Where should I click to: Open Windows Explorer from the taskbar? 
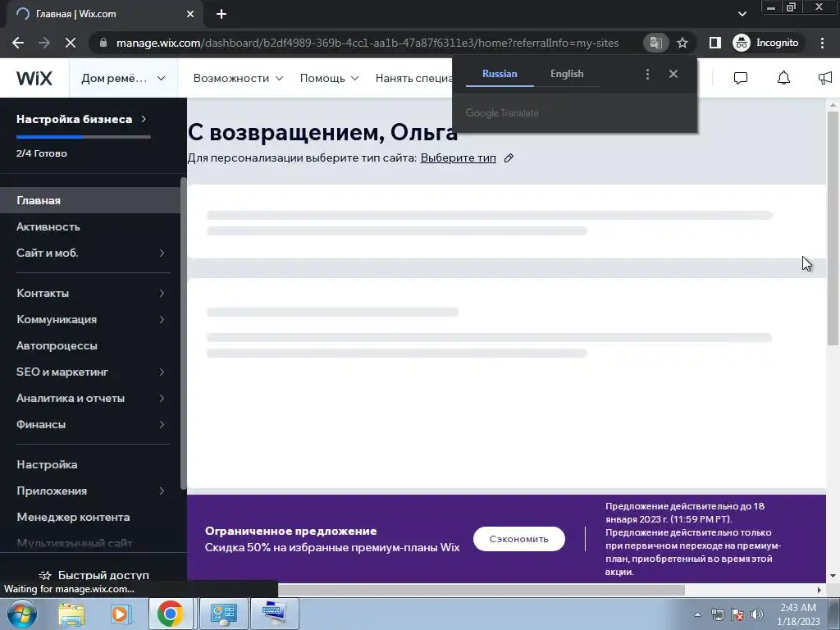coord(71,614)
